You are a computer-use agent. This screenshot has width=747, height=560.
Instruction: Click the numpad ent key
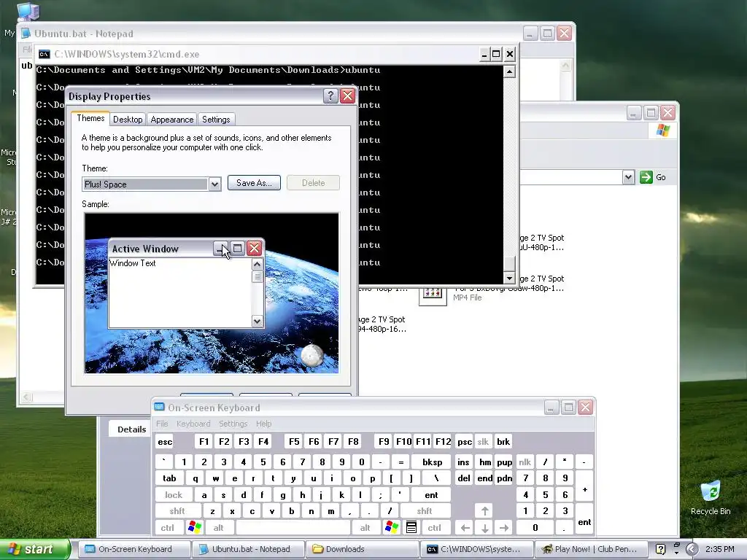coord(584,520)
